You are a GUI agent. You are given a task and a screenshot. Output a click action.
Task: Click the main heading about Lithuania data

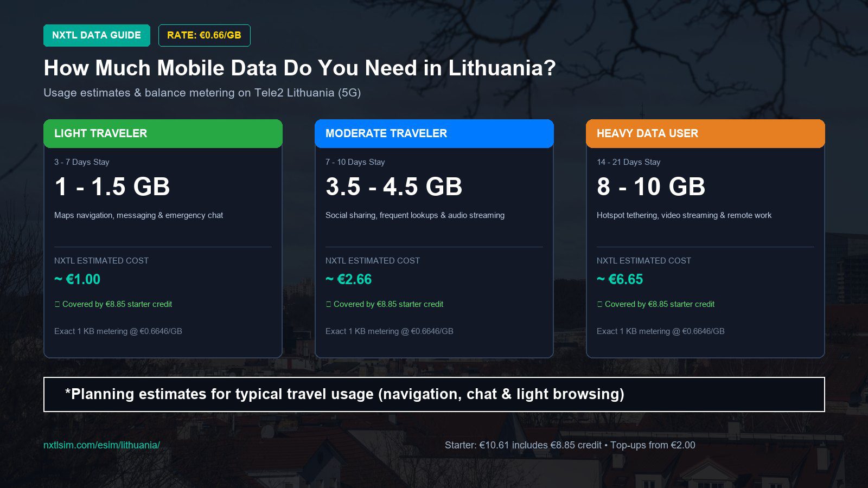point(299,68)
